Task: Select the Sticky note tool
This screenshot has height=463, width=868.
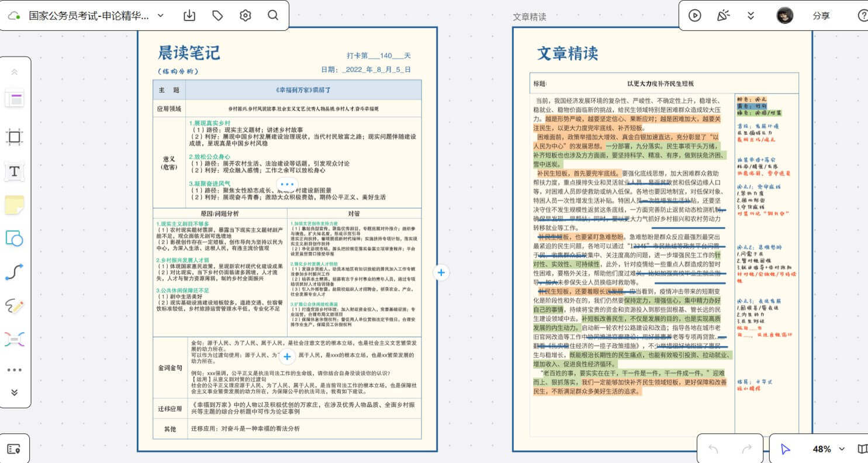Action: tap(15, 205)
